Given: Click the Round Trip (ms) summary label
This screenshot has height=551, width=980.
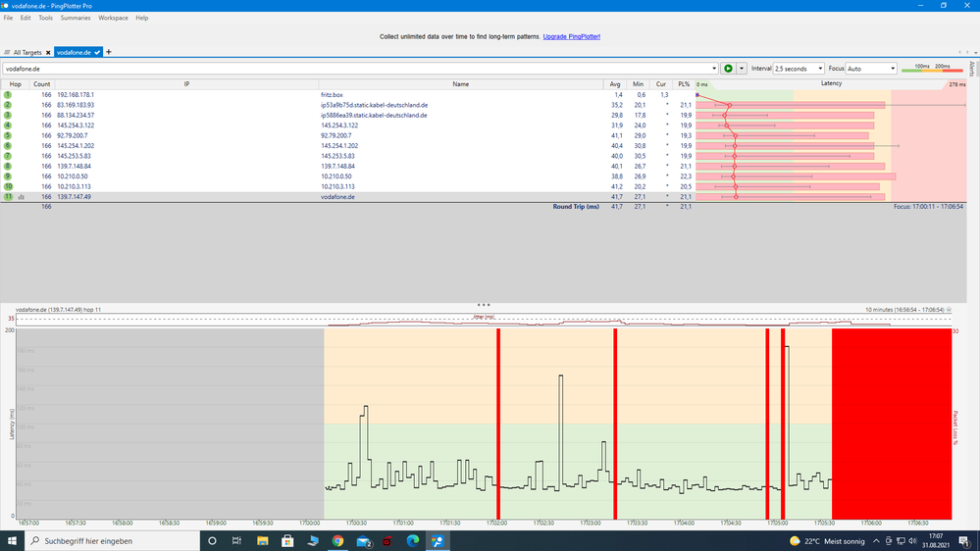Looking at the screenshot, I should click(x=576, y=207).
